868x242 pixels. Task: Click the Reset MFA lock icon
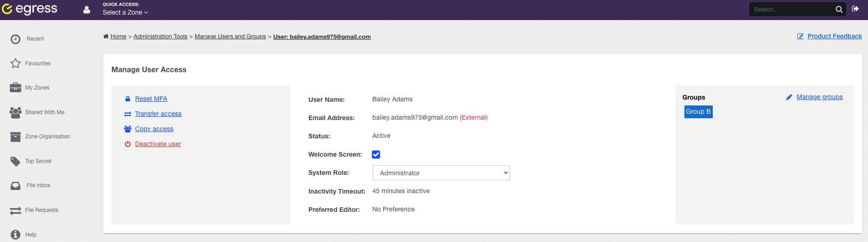(128, 99)
